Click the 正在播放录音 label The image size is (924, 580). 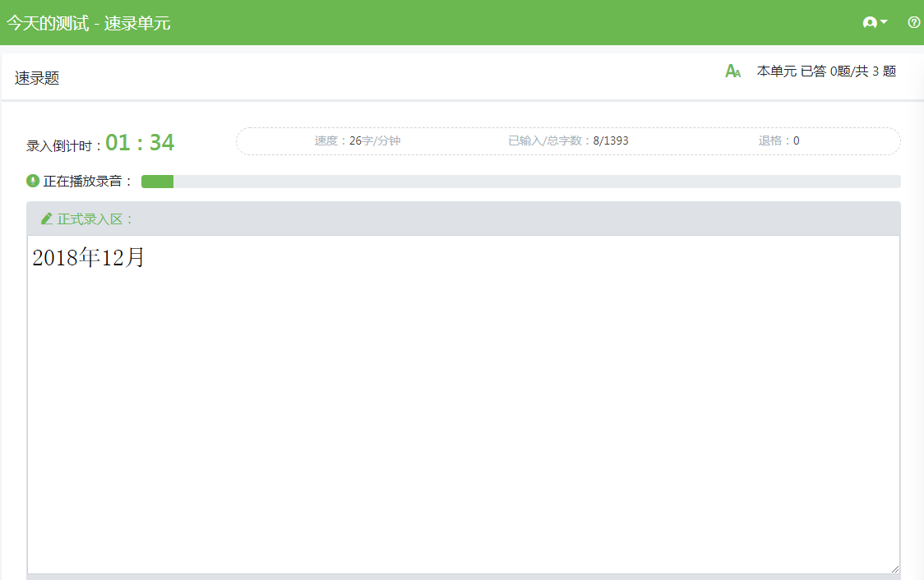coord(87,182)
